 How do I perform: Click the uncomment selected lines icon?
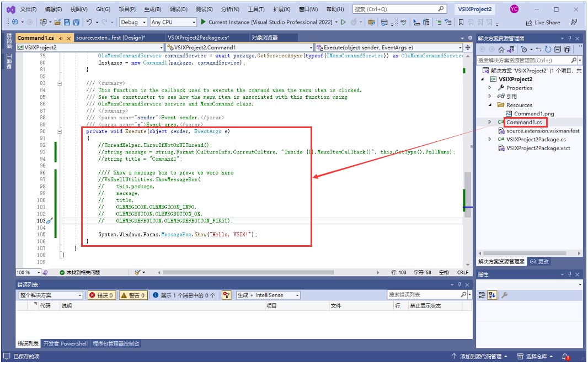pos(448,23)
